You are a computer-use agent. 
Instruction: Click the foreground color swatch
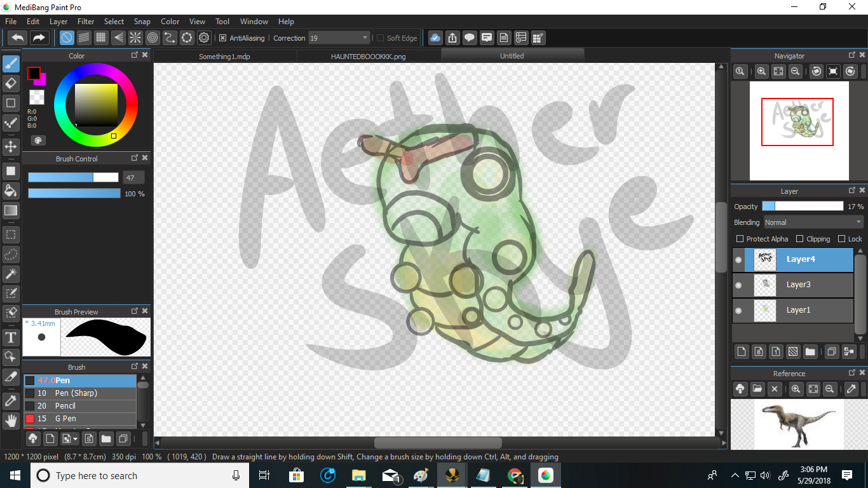34,74
